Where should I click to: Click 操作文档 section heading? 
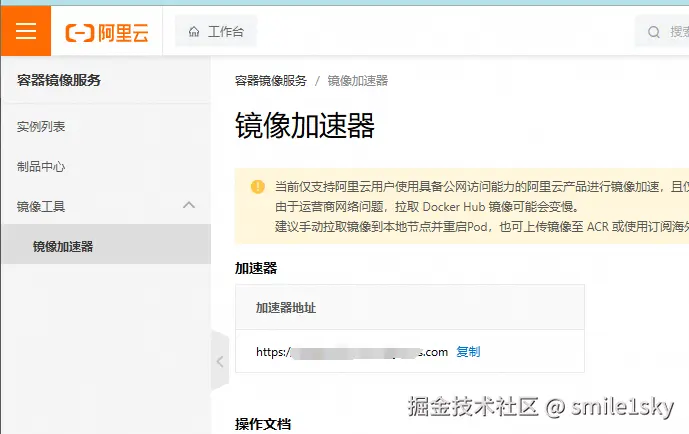(x=263, y=424)
